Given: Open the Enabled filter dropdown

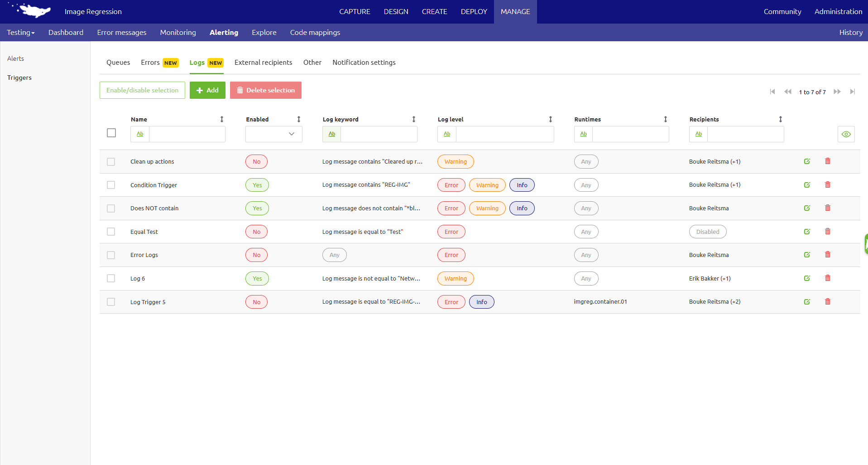Looking at the screenshot, I should point(273,134).
